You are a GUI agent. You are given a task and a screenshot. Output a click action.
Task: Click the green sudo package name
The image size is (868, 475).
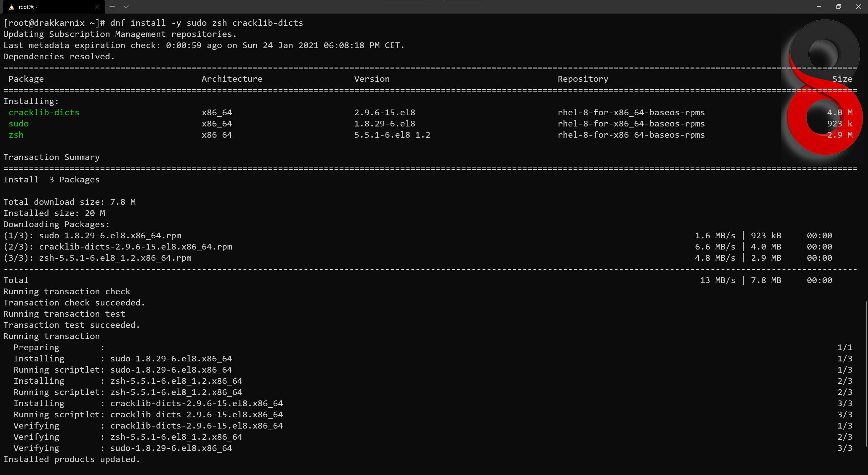pos(19,123)
